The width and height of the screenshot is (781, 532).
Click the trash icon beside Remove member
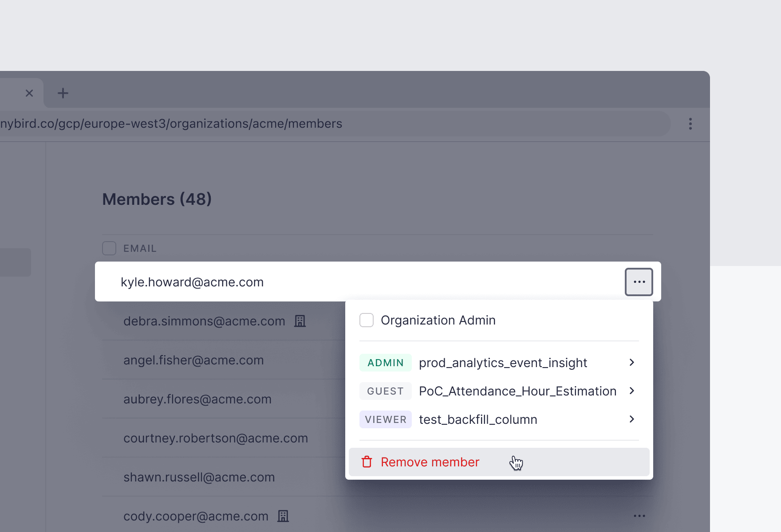point(367,462)
